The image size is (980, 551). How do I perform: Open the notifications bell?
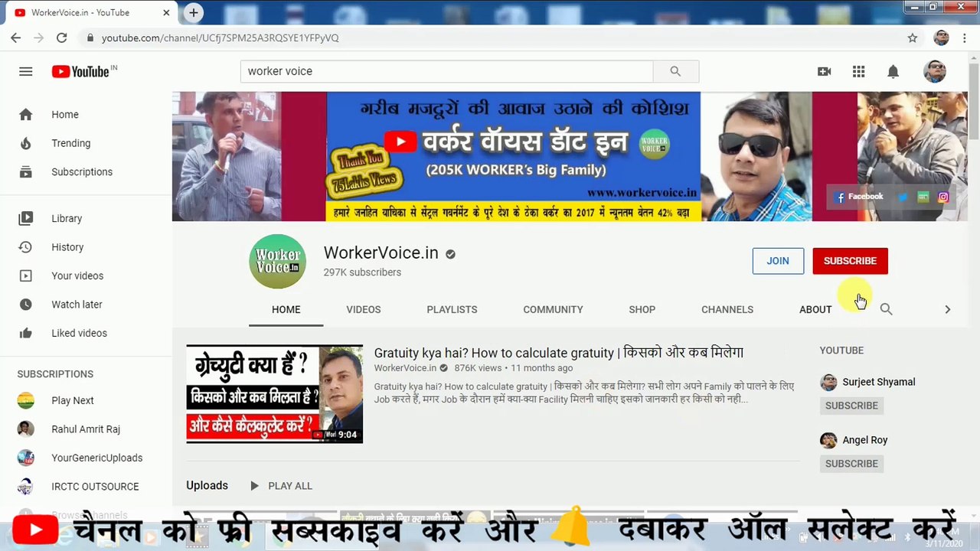(x=893, y=71)
